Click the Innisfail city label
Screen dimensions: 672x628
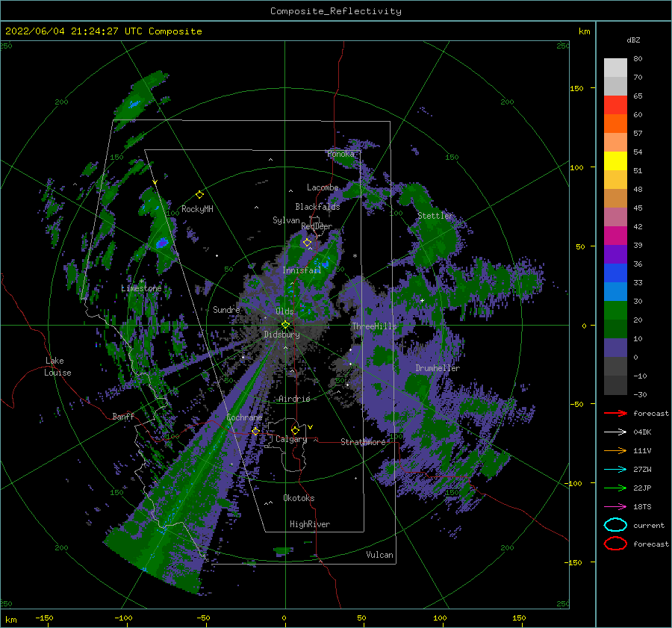tap(302, 270)
